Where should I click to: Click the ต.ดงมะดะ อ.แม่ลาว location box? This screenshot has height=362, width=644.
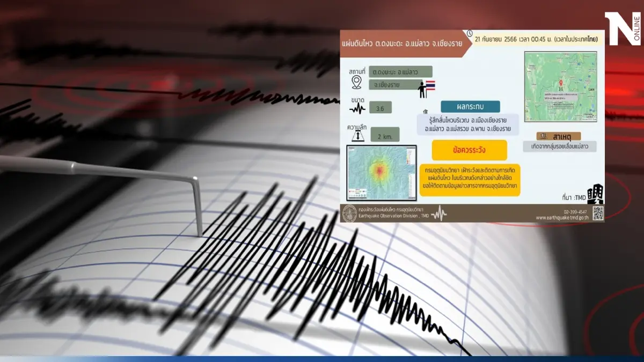(400, 71)
